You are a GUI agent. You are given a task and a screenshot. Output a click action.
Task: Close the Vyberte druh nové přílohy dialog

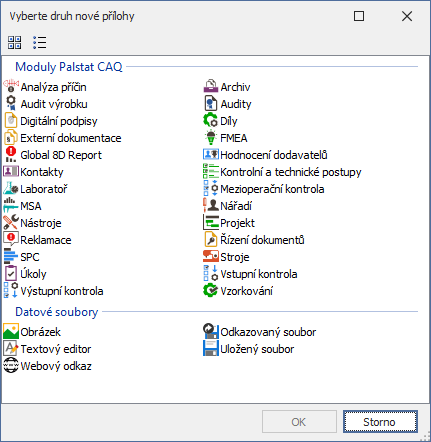(x=407, y=16)
